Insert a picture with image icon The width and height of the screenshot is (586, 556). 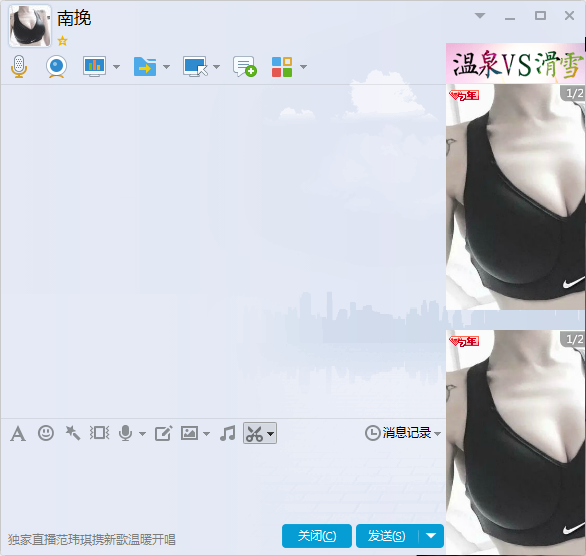coord(189,433)
